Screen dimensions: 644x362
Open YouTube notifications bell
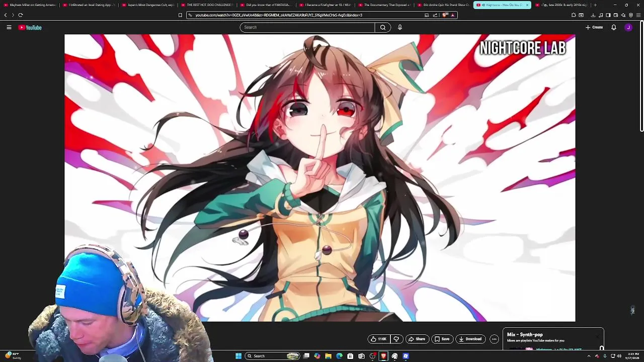[x=614, y=27]
